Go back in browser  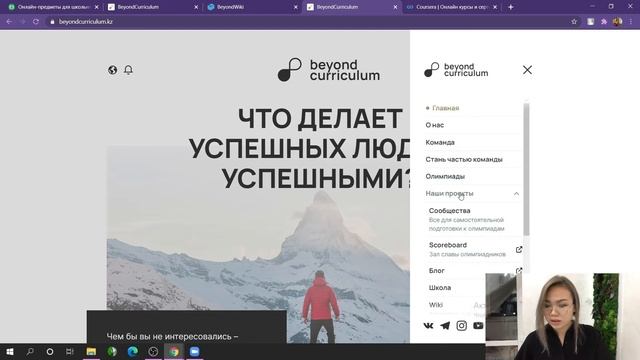click(x=9, y=22)
